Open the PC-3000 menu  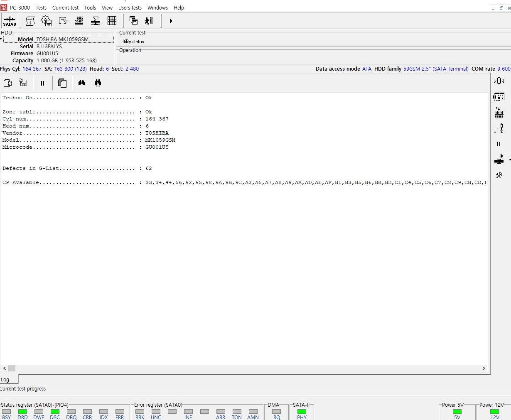point(20,8)
